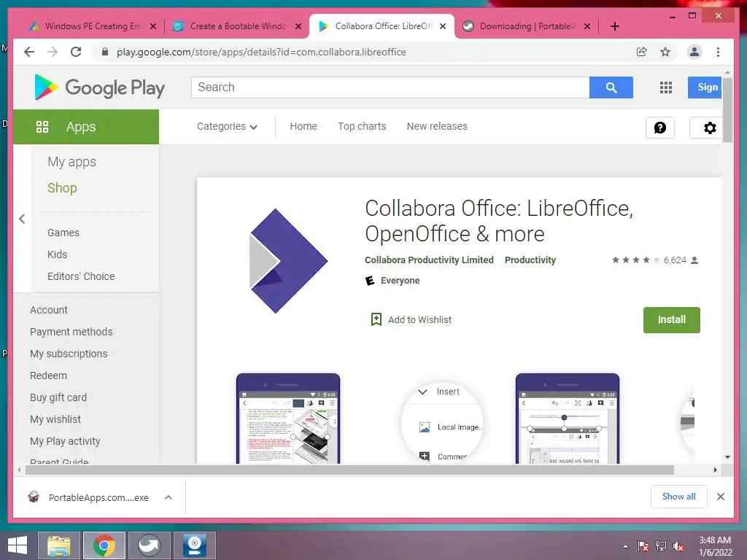Open Account in sidebar
The image size is (747, 560).
[x=49, y=309]
